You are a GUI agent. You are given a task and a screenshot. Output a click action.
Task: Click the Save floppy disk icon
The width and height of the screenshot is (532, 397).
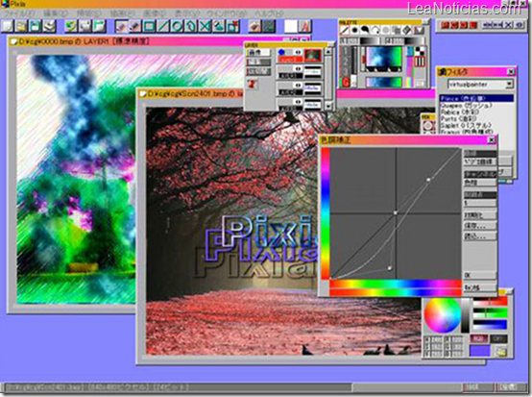pos(36,26)
